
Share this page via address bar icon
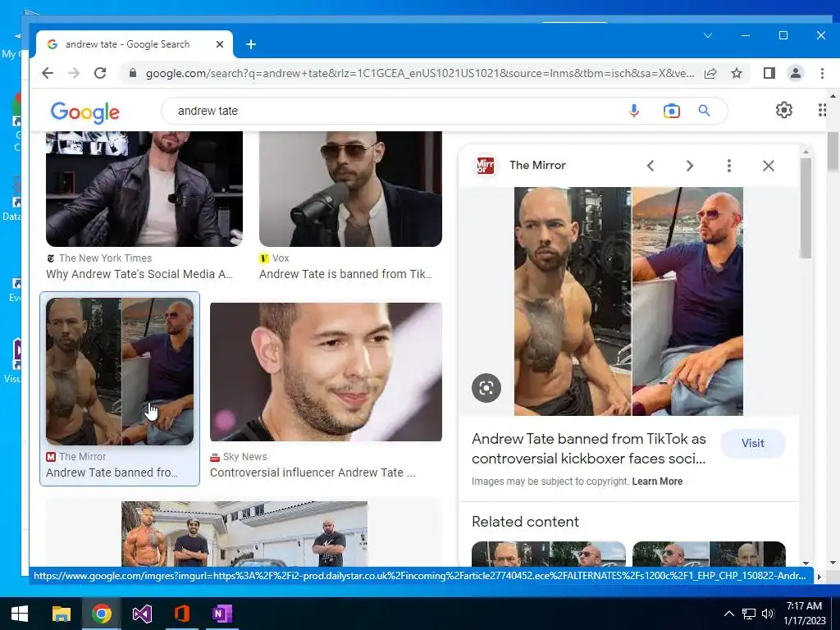point(710,73)
